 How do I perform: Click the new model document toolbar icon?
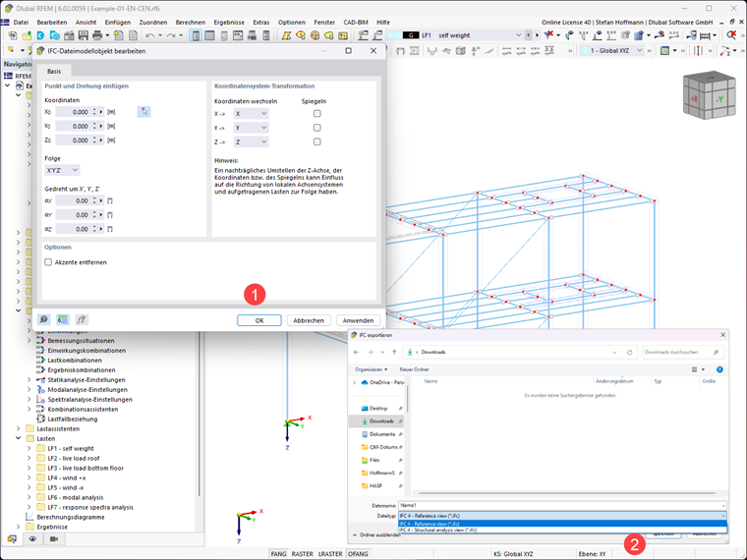point(13,35)
